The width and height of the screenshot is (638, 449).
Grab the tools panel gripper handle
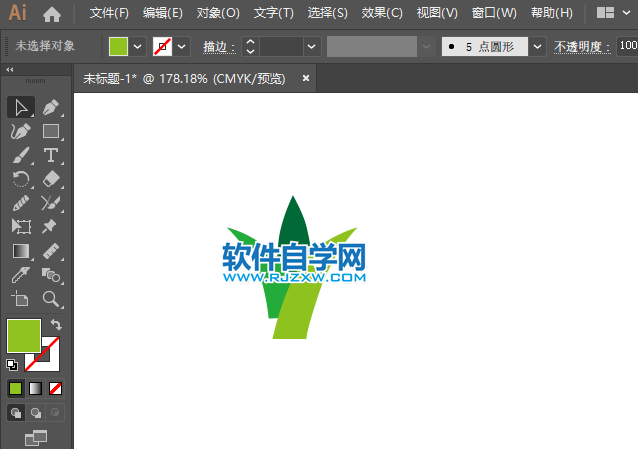click(35, 81)
